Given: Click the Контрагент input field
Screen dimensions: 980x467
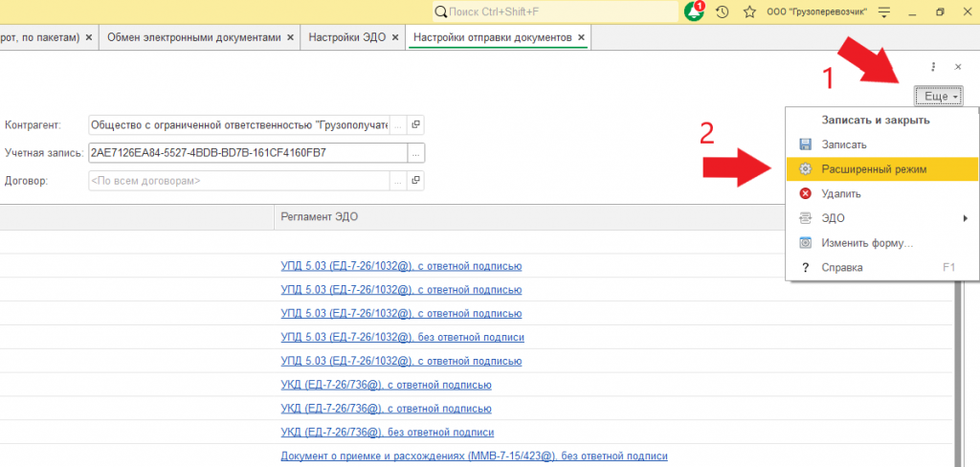Looking at the screenshot, I should [x=239, y=124].
